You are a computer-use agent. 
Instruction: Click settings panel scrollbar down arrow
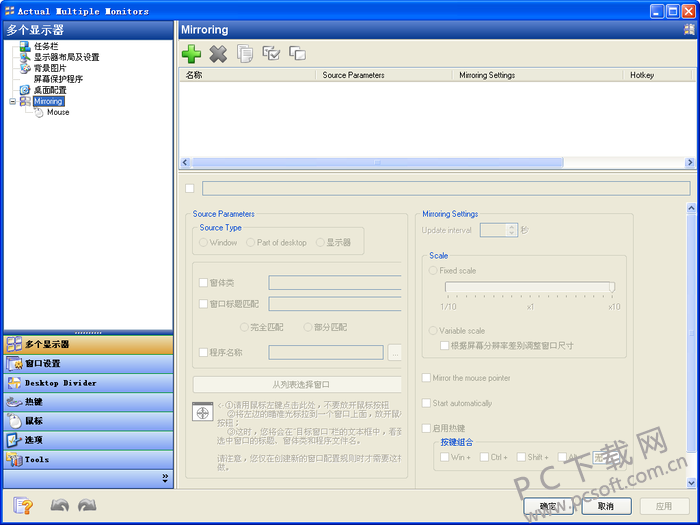pyautogui.click(x=691, y=483)
